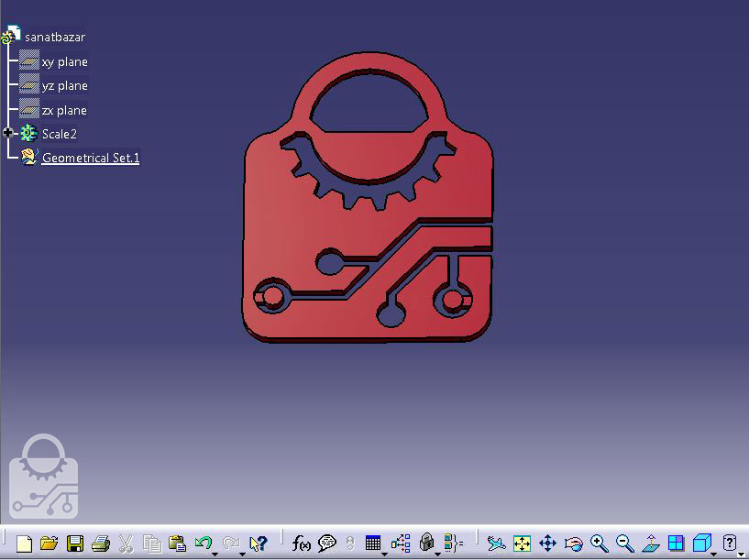Select zx plane in the tree
The height and width of the screenshot is (560, 749).
point(64,110)
